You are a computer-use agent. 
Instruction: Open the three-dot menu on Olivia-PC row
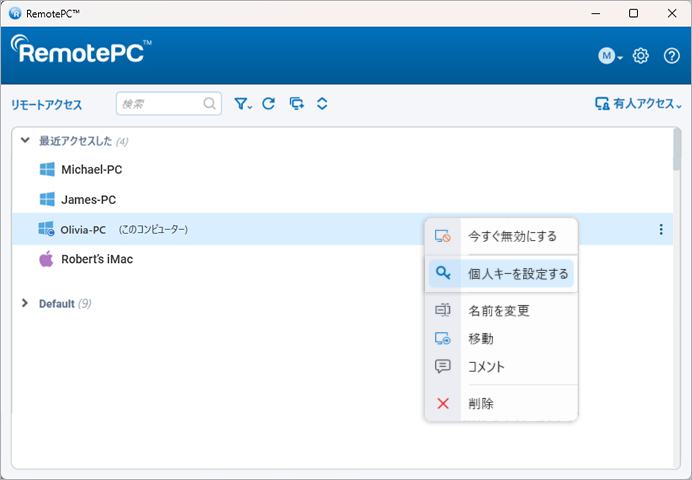pos(661,229)
